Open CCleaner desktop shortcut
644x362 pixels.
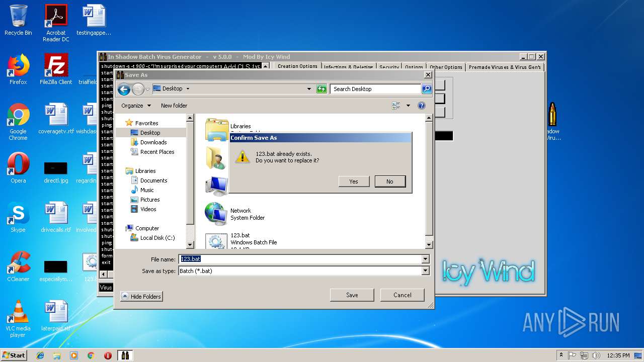[x=18, y=266]
